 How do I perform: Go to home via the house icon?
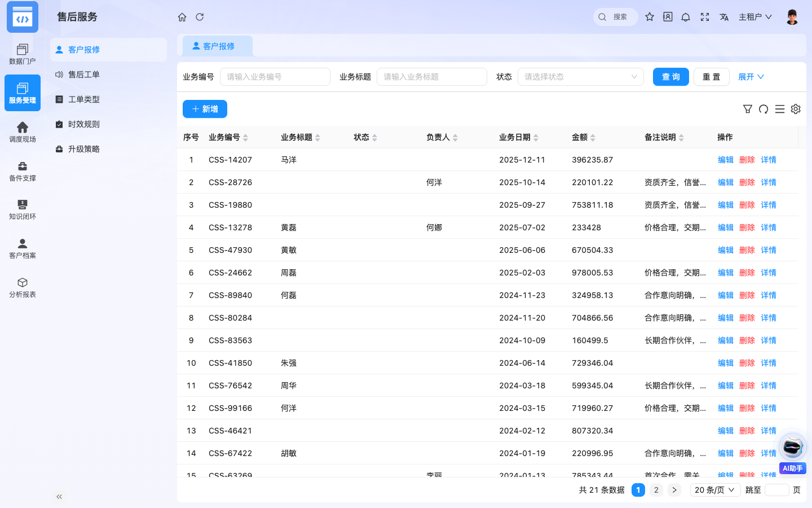(x=182, y=17)
